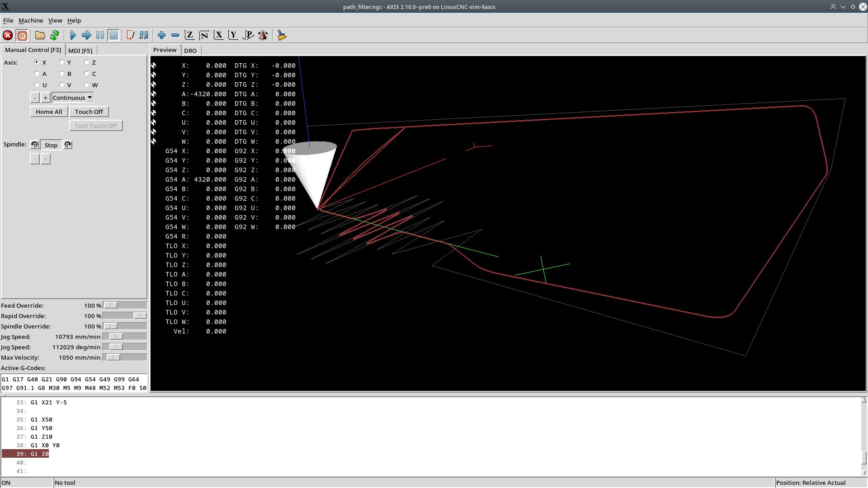Adjust the Feed Override slider
Viewport: 868px width, 488px height.
pyautogui.click(x=125, y=305)
